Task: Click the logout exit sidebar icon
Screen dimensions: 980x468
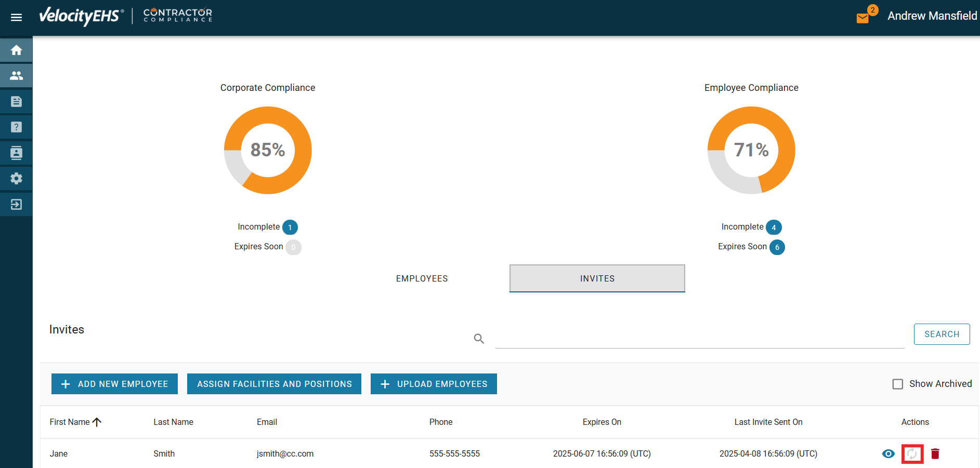Action: (x=16, y=205)
